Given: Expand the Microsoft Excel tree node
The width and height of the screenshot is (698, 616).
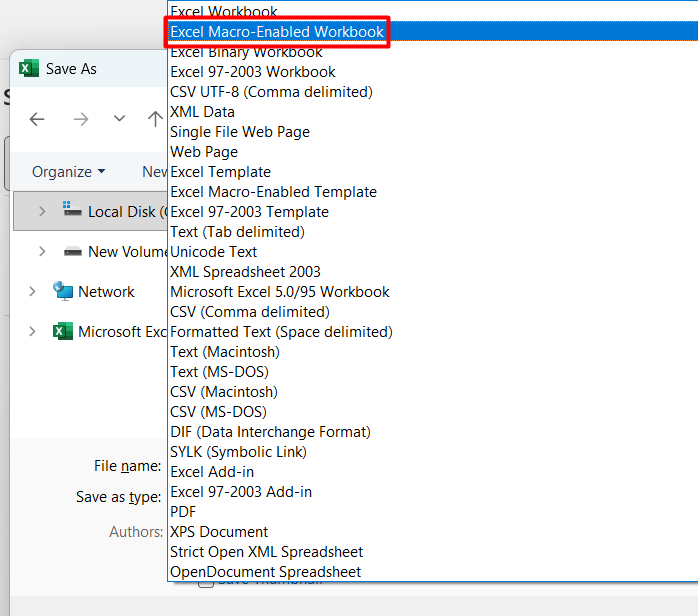Looking at the screenshot, I should click(x=32, y=332).
